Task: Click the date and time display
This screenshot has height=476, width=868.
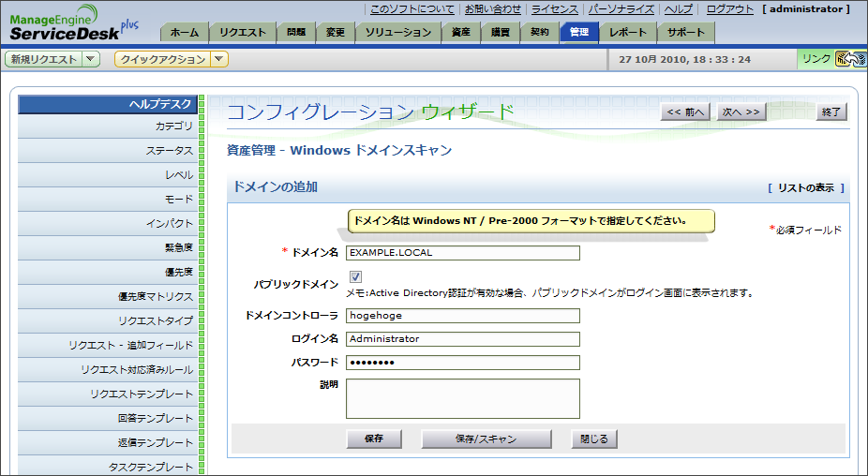Action: coord(685,59)
